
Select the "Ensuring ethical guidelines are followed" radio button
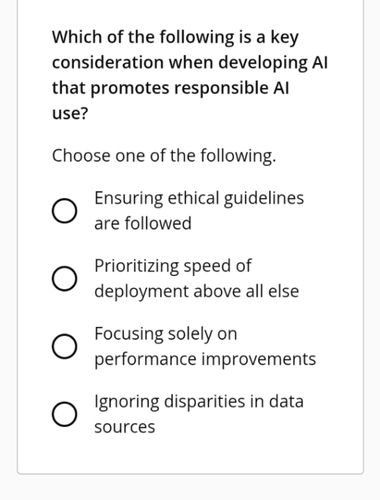click(65, 211)
